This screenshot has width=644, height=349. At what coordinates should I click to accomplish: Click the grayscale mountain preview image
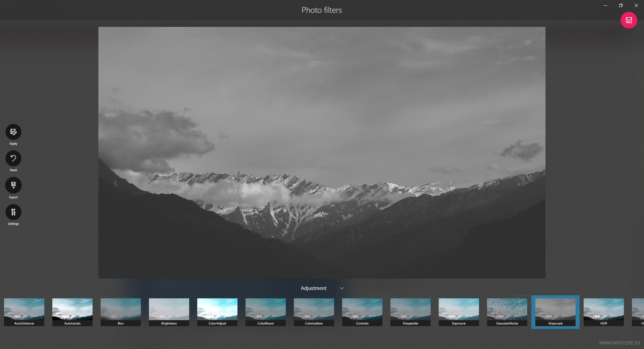pyautogui.click(x=322, y=153)
